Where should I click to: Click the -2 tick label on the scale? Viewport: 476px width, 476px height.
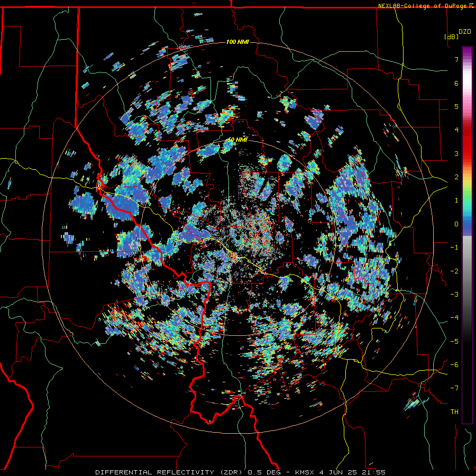point(454,271)
